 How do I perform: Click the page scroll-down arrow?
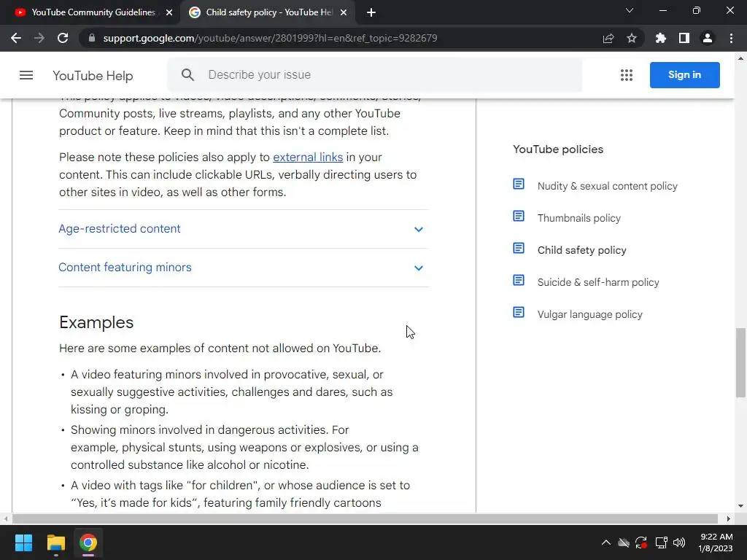click(740, 506)
